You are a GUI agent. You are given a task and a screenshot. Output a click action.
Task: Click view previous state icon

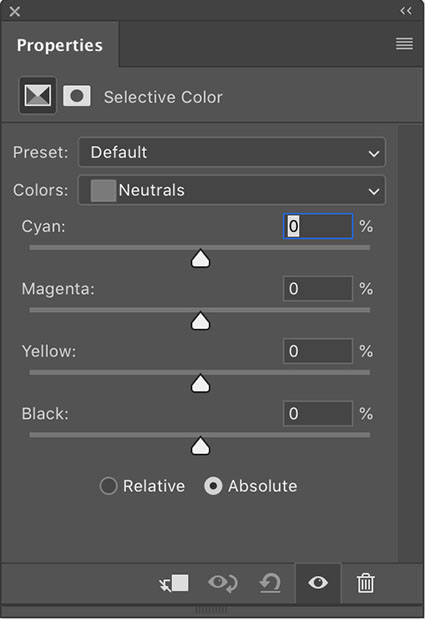223,583
